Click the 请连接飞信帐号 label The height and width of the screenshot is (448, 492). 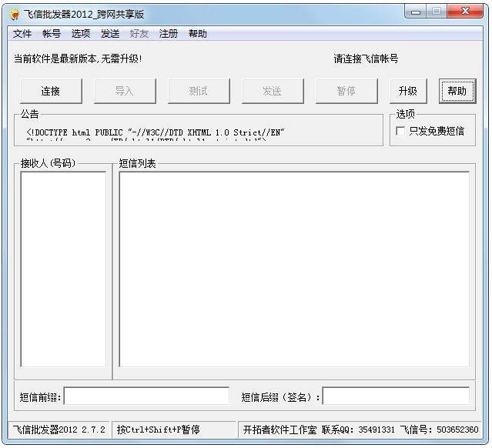tap(366, 59)
